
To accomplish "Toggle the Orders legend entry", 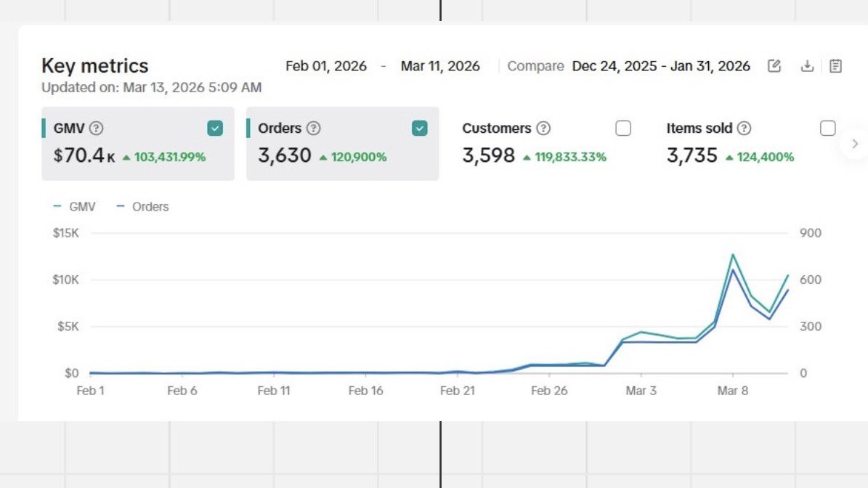I will tap(143, 207).
